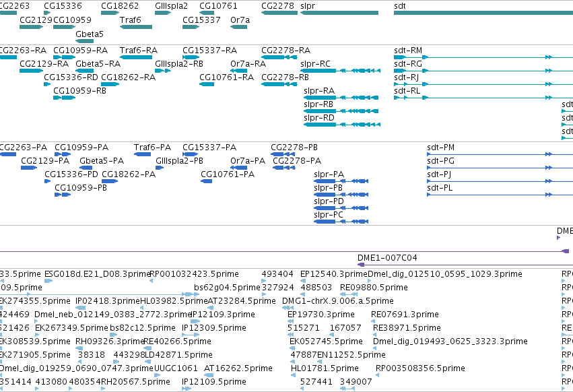573x392 pixels.
Task: Click the CG15336-PD protein label
Action: (71, 174)
